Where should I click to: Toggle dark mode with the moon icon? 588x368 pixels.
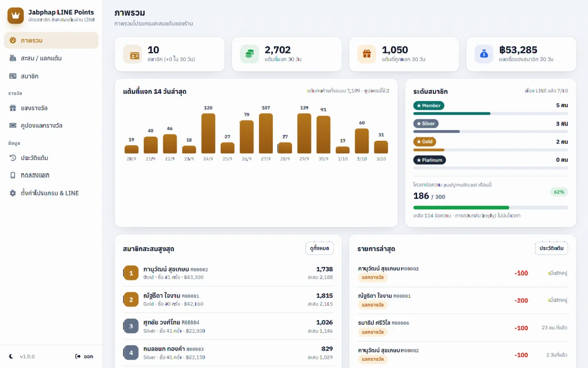click(11, 356)
